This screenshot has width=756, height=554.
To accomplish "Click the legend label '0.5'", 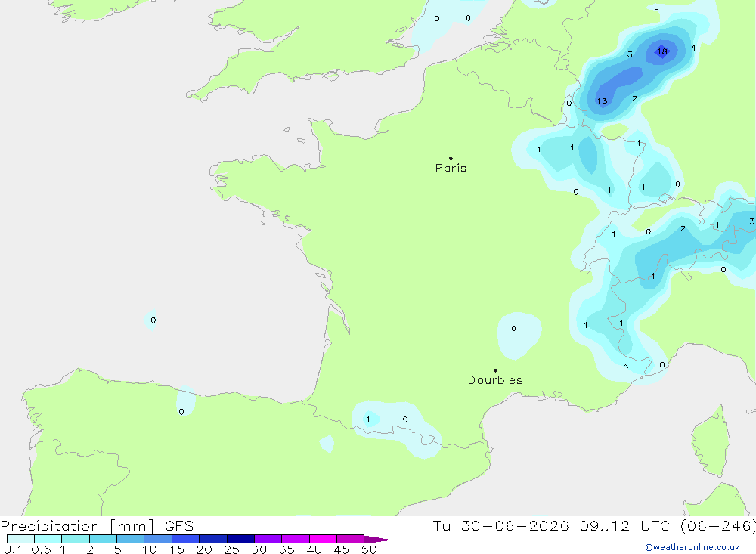I will 41,549.
